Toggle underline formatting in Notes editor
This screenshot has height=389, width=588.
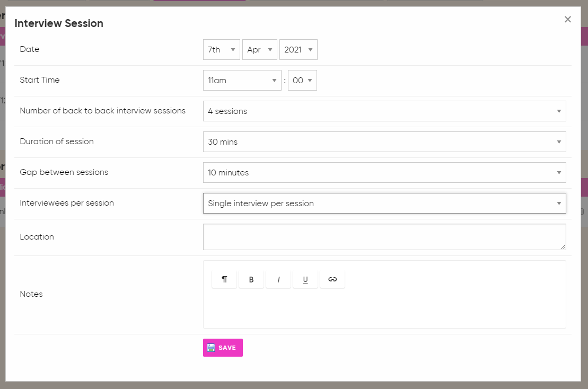pos(305,279)
